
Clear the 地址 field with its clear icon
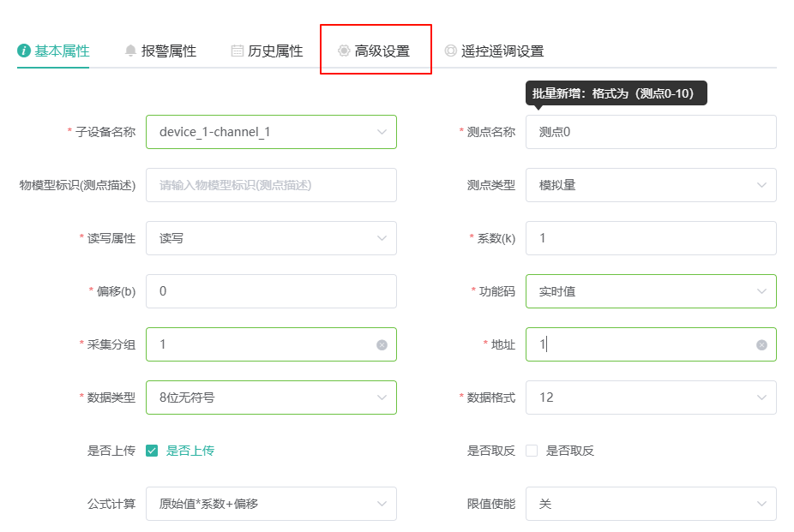tap(761, 344)
